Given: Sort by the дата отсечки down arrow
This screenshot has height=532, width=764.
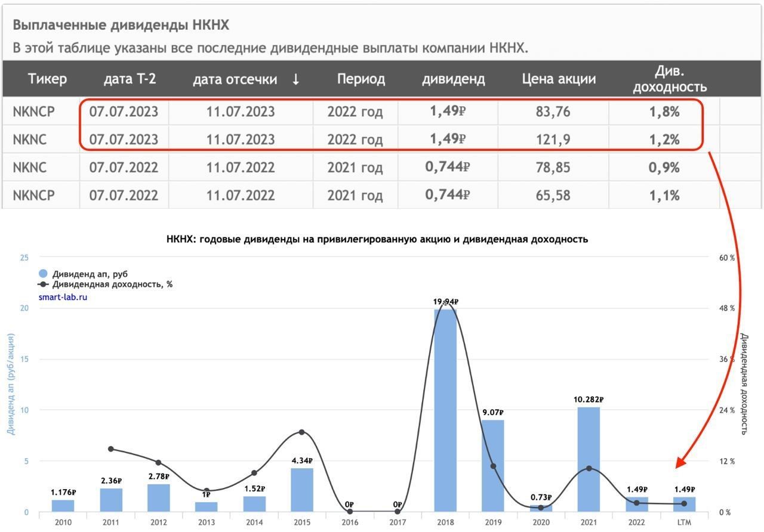Looking at the screenshot, I should tap(295, 79).
